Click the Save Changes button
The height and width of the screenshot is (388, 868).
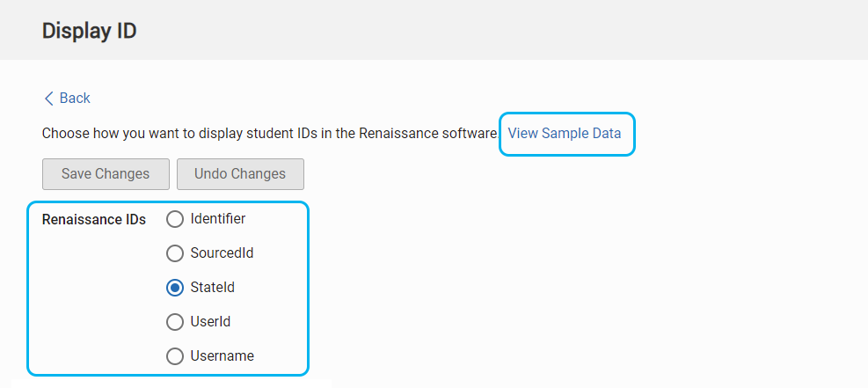(x=106, y=174)
